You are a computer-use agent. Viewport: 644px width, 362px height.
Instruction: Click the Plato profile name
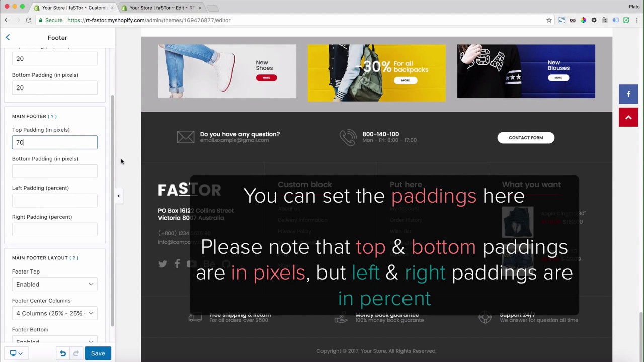[634, 7]
